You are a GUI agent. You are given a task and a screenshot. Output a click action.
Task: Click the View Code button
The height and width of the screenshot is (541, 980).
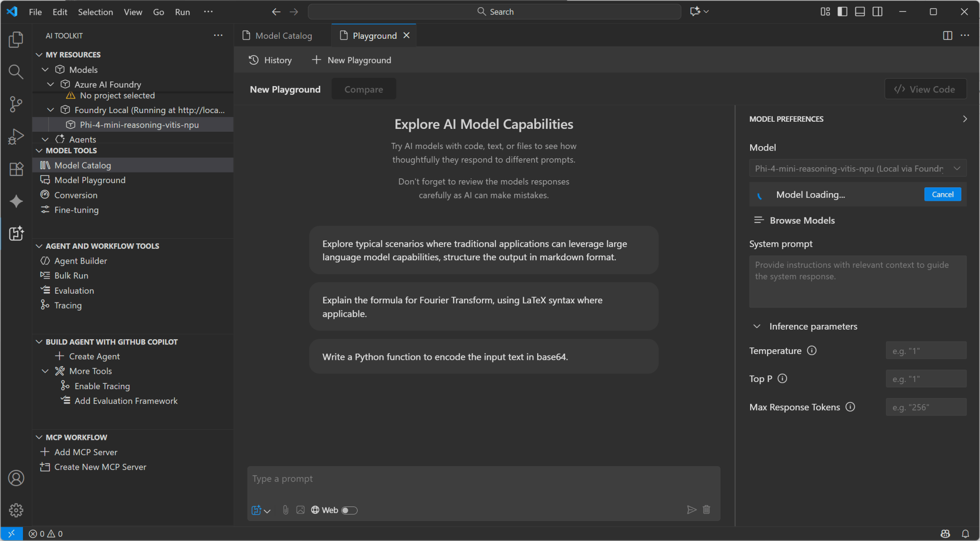pyautogui.click(x=925, y=89)
